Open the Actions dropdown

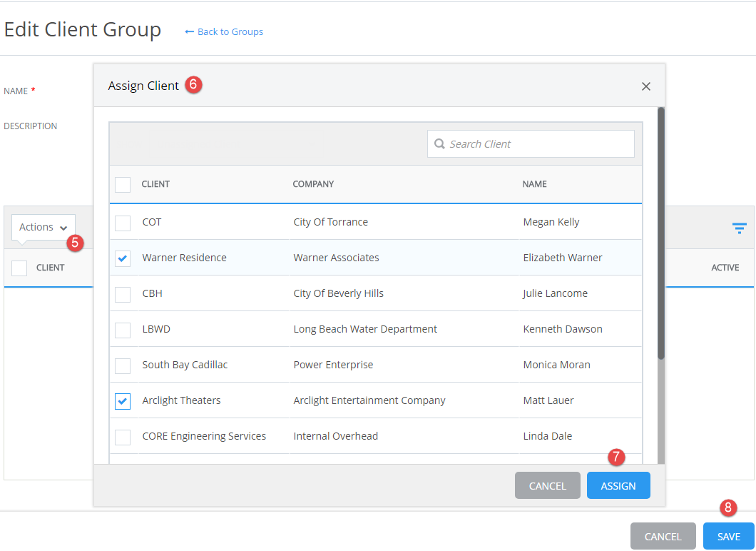tap(42, 226)
